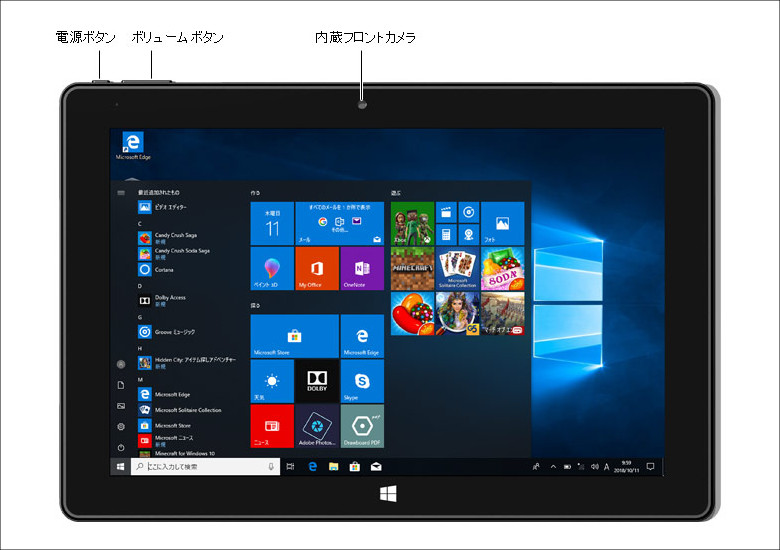Open the wide Microsoft Store tile
Image resolution: width=780 pixels, height=550 pixels.
click(x=294, y=336)
